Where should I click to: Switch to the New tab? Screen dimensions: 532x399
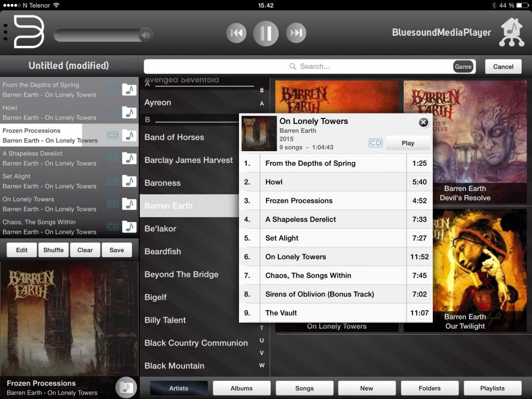(367, 388)
